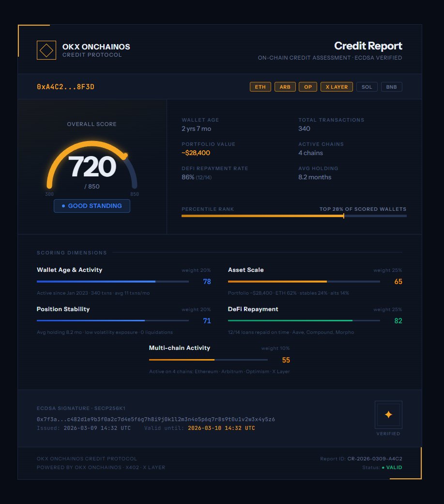
Task: Click the 'Portfolio ~$28,400 · ETH 62%' description
Action: [288, 293]
